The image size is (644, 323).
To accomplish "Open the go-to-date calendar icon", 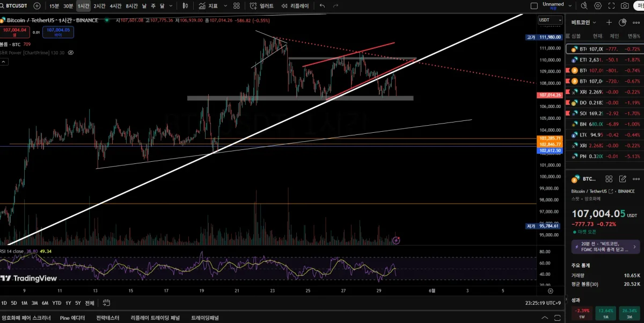I will point(106,303).
